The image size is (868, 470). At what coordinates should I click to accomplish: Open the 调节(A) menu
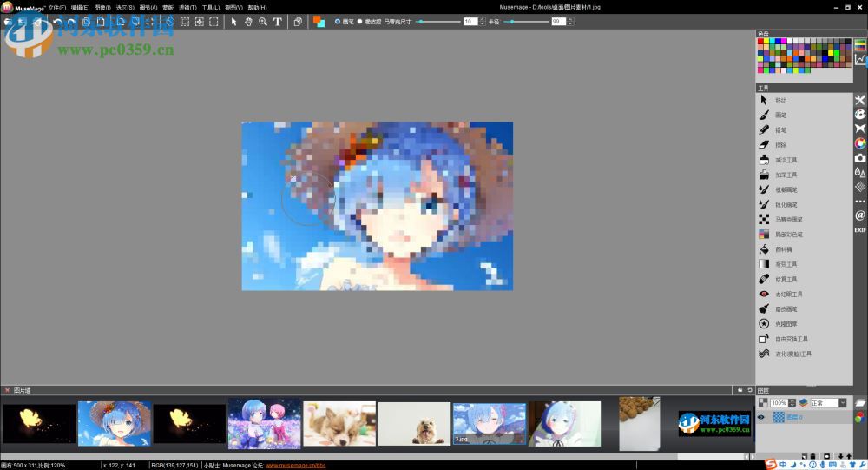[148, 8]
